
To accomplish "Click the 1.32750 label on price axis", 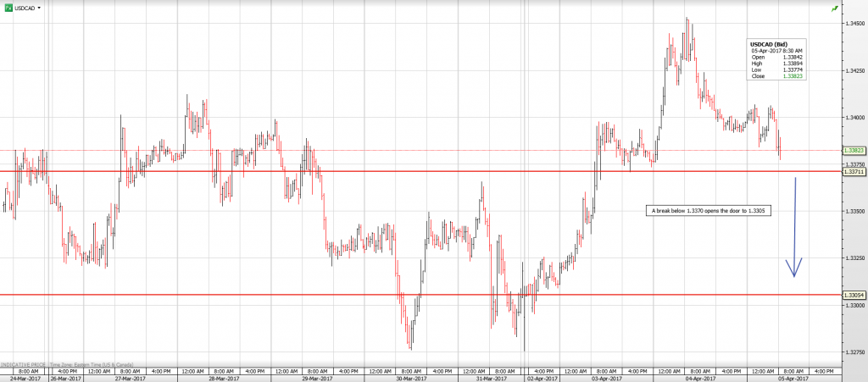I will point(854,351).
